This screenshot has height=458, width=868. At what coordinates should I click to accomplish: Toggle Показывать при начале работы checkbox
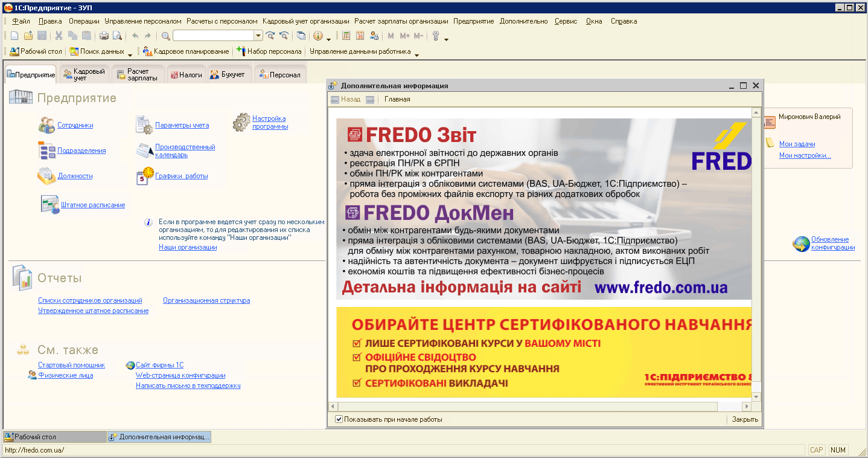(339, 419)
